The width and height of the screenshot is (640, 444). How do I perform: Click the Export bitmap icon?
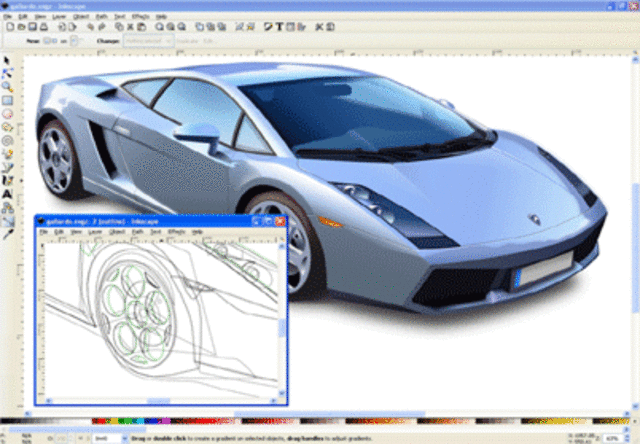coord(73,27)
